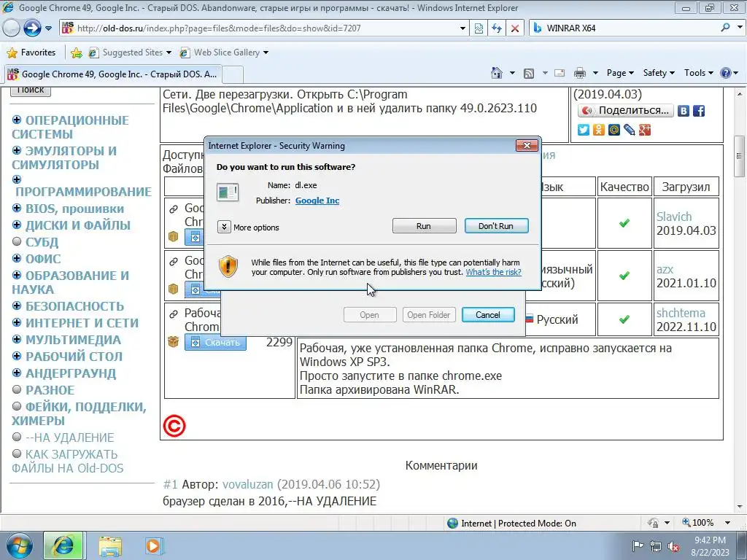
Task: Open Windows Explorer from the taskbar
Action: (110, 545)
